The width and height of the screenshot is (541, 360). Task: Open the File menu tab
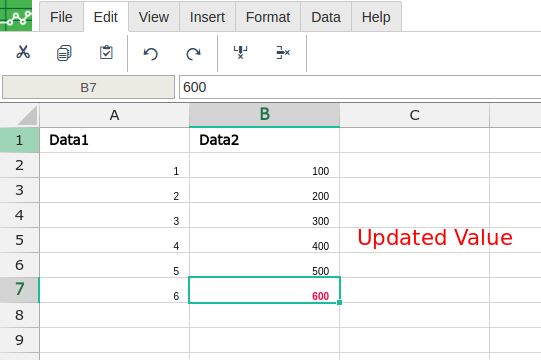pyautogui.click(x=61, y=17)
